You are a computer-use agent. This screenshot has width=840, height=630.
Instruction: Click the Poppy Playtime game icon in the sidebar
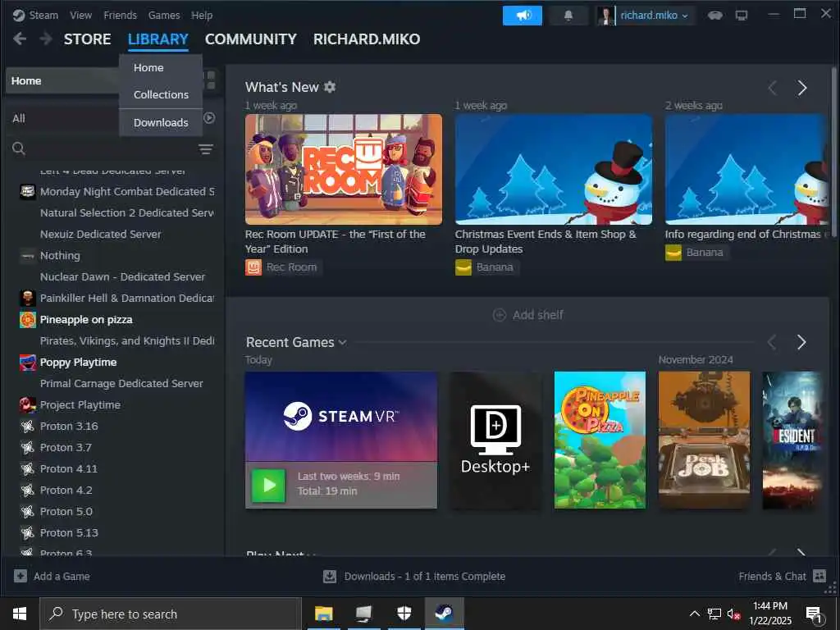pos(27,362)
